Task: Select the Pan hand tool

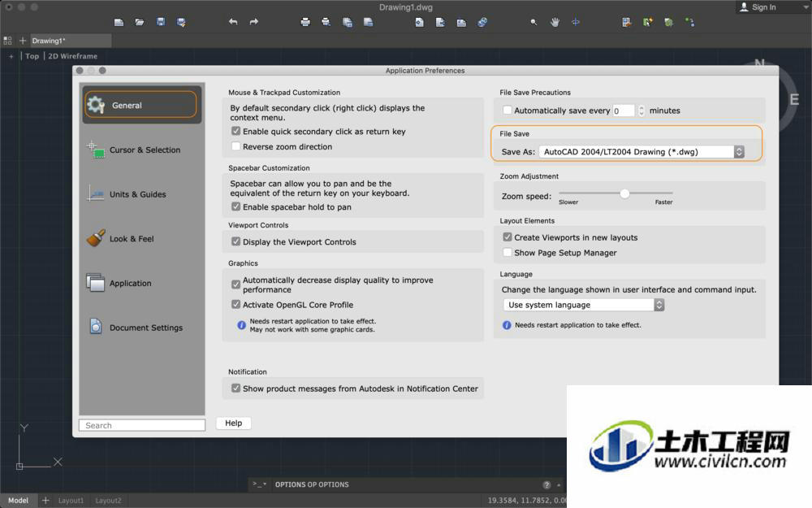Action: point(555,22)
